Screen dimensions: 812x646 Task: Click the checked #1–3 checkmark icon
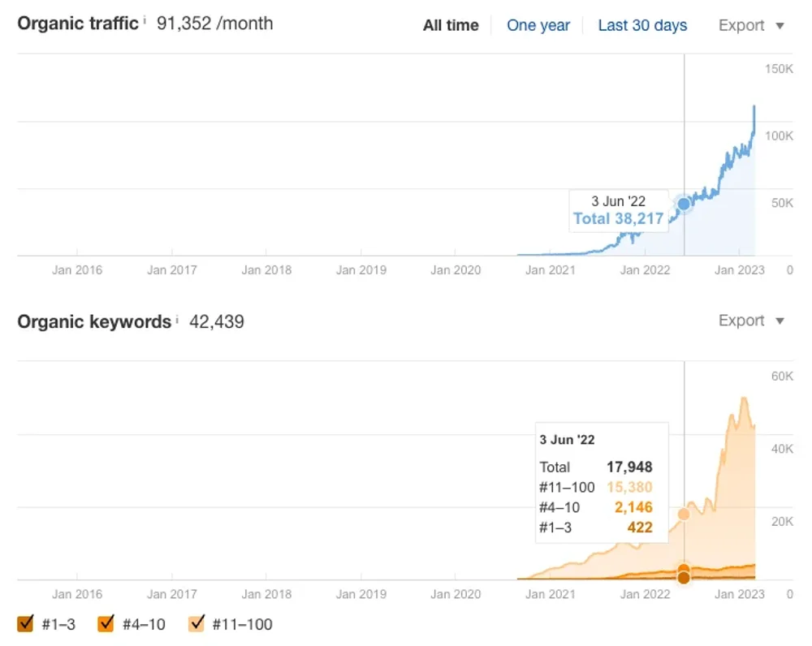(24, 624)
